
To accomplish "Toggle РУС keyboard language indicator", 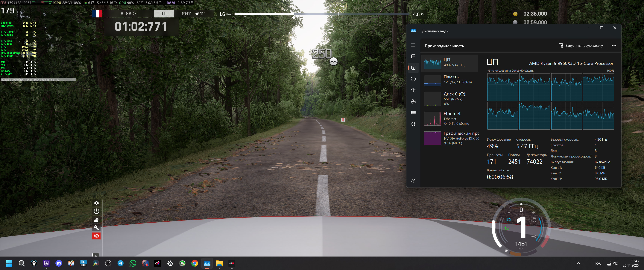I will 598,263.
